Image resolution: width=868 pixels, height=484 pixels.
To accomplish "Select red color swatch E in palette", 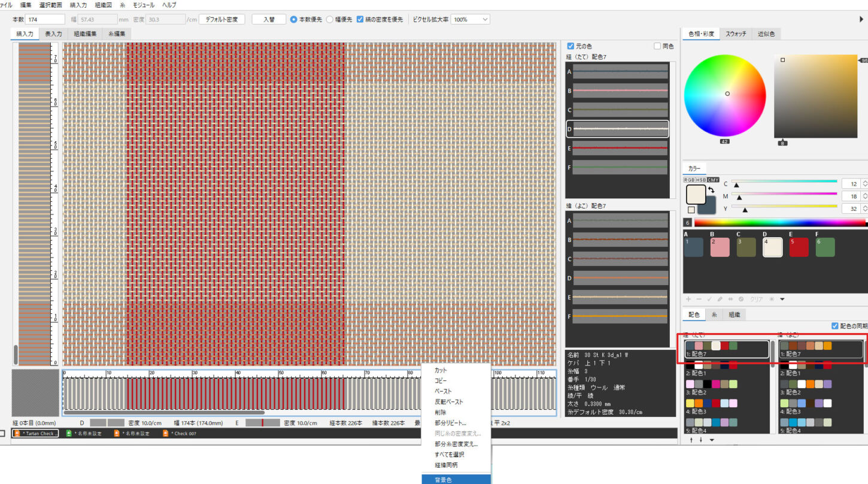I will coord(799,247).
